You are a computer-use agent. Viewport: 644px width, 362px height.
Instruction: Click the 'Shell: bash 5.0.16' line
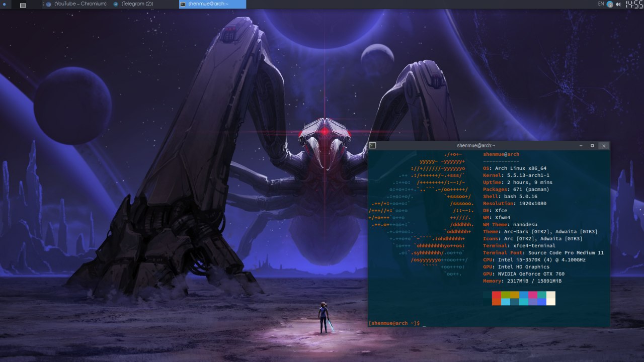[x=510, y=197]
